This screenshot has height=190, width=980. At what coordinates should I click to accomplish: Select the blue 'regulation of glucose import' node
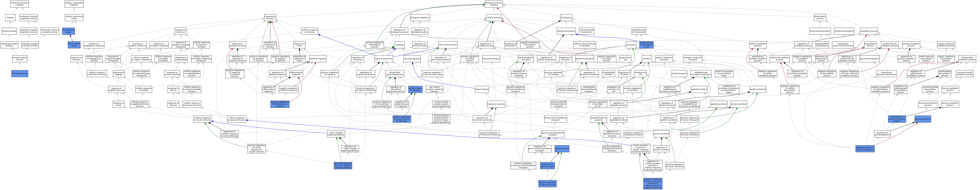[548, 165]
